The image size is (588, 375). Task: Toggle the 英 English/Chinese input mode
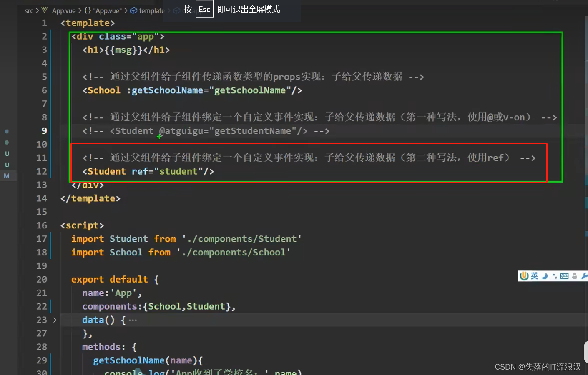point(534,276)
